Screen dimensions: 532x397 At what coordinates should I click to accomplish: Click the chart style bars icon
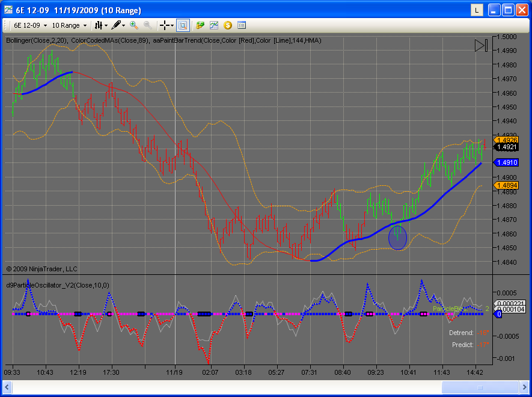point(99,25)
